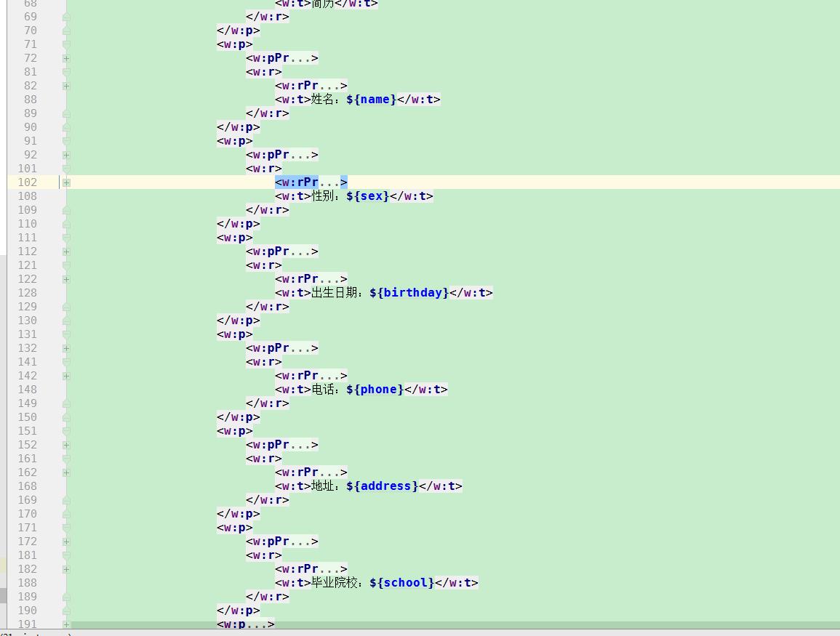Viewport: 840px width, 636px height.
Task: Click the <w:p> tag on line 131
Action: click(x=235, y=334)
